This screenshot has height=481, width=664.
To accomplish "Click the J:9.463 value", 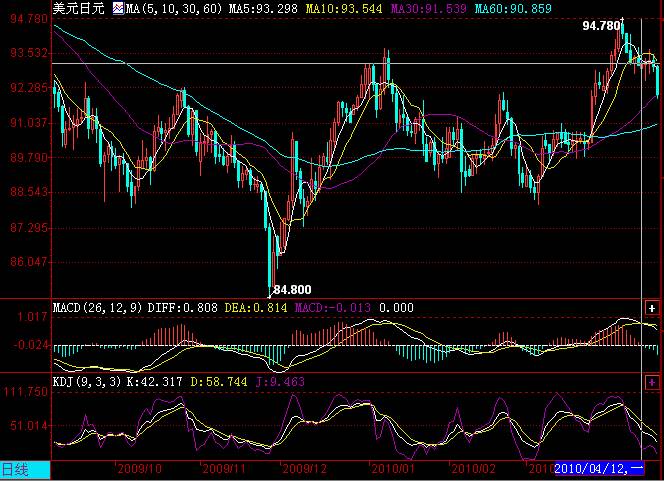I will pyautogui.click(x=280, y=381).
